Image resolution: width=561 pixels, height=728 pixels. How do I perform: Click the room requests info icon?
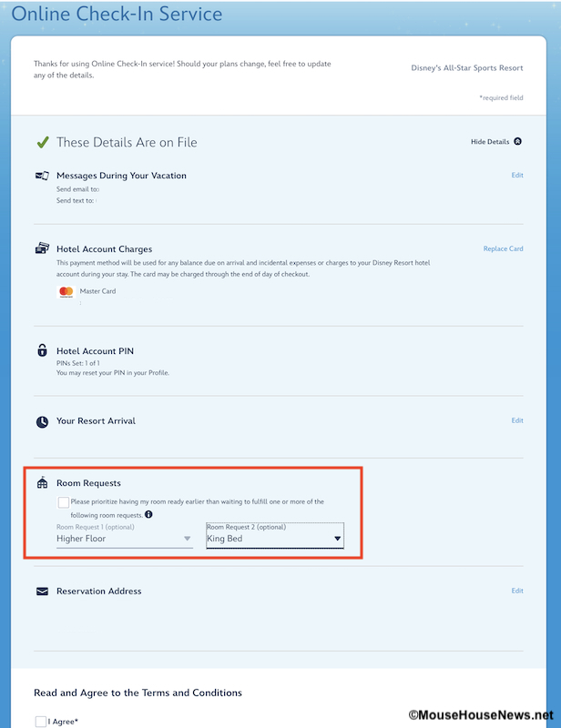[x=148, y=514]
